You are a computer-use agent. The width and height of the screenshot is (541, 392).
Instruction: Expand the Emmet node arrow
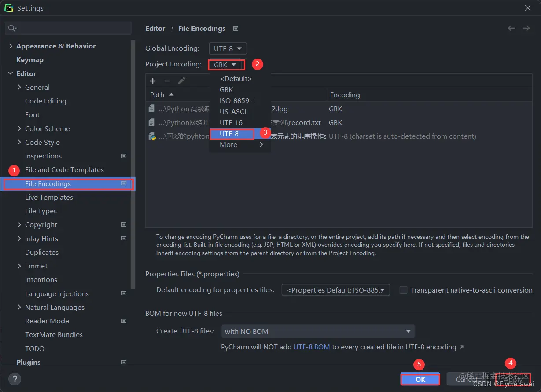click(19, 266)
